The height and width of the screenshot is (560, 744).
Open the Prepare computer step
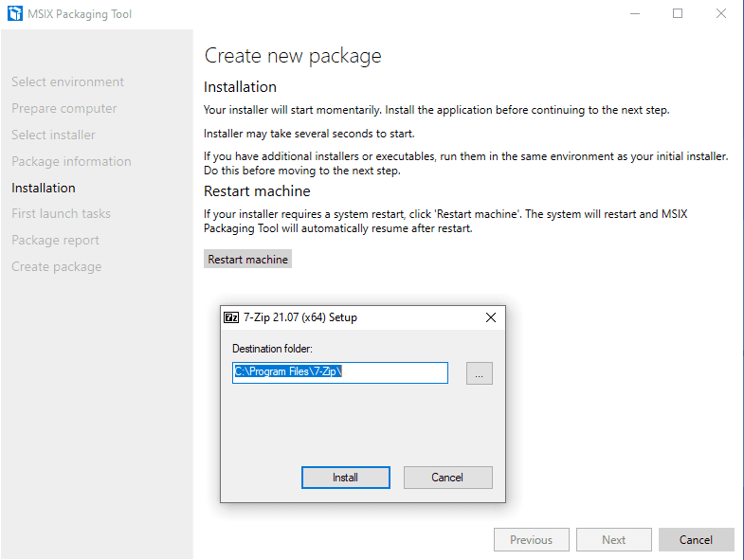click(x=64, y=109)
